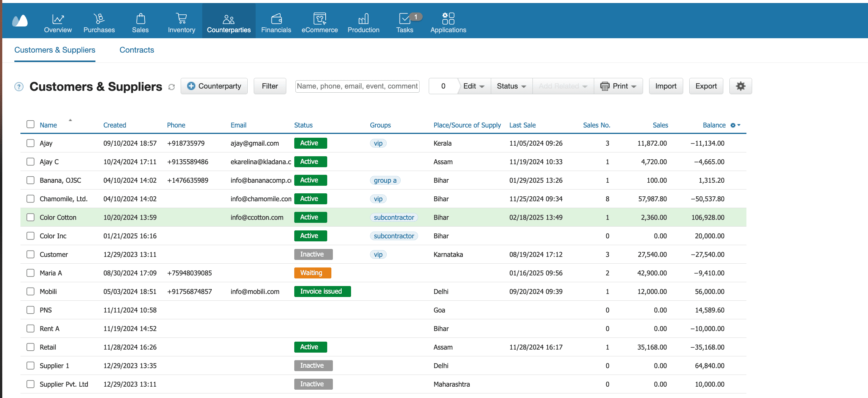Add a new Counterparty
The image size is (868, 398).
click(x=214, y=86)
